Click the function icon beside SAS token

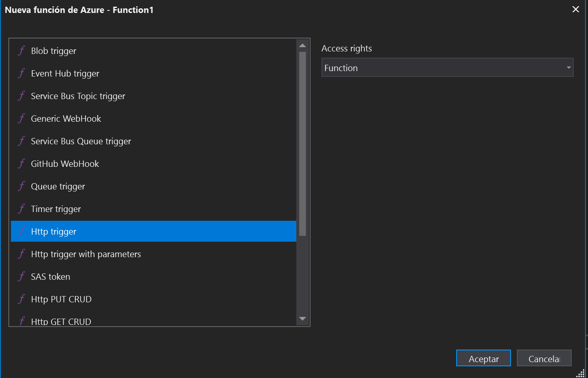click(x=21, y=276)
